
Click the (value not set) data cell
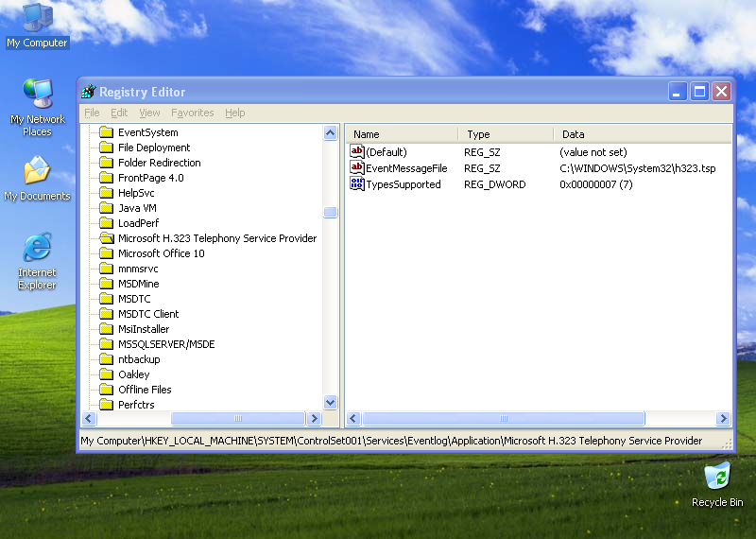click(593, 152)
